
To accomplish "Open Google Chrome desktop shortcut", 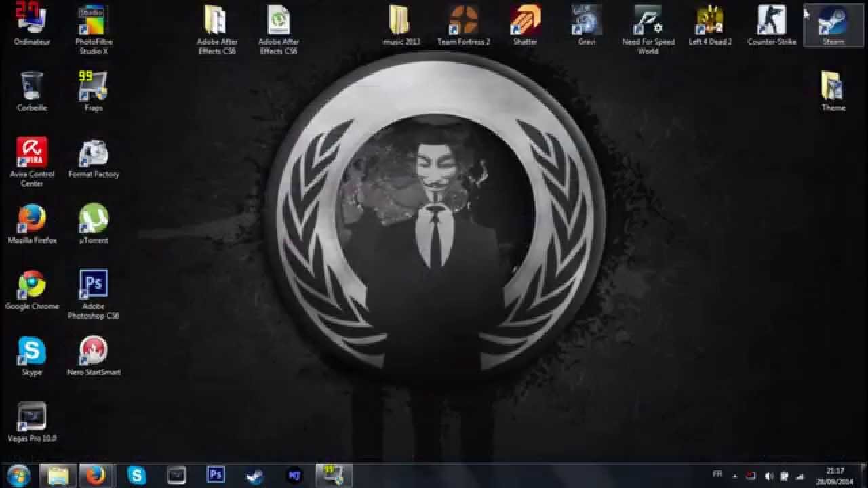I will coord(32,289).
